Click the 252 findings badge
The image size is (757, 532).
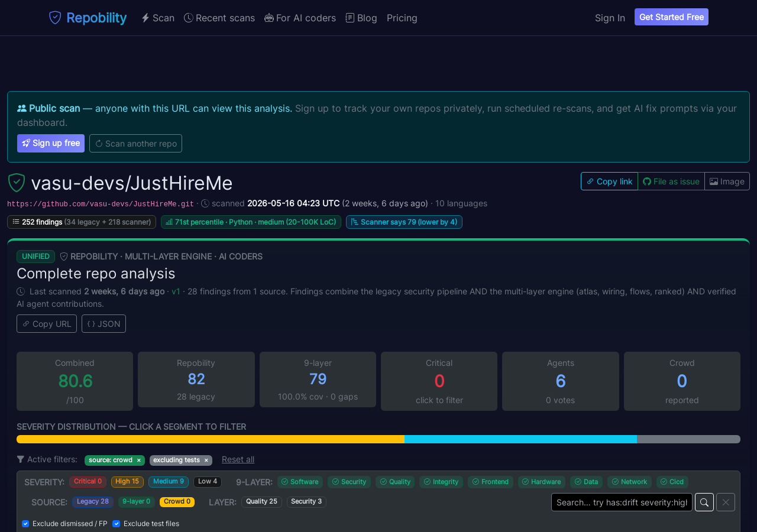(x=82, y=222)
